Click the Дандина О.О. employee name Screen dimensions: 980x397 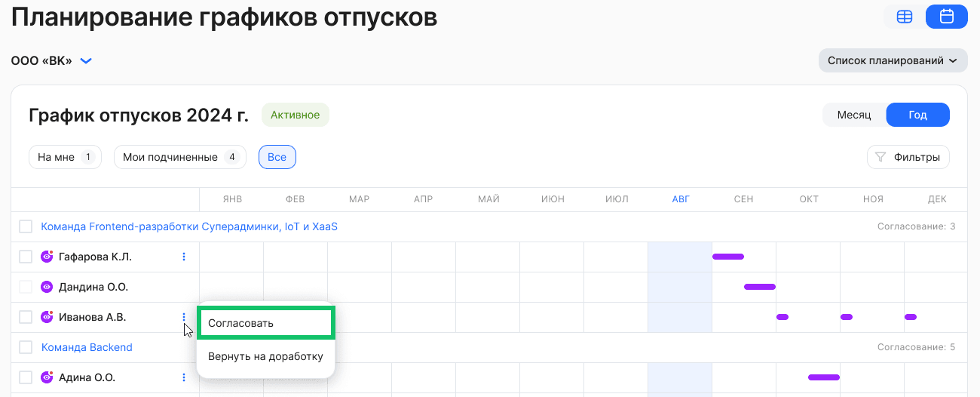(93, 287)
